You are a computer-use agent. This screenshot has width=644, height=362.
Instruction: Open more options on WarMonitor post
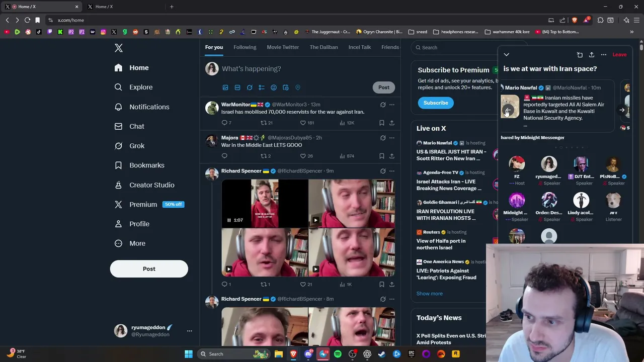(392, 105)
